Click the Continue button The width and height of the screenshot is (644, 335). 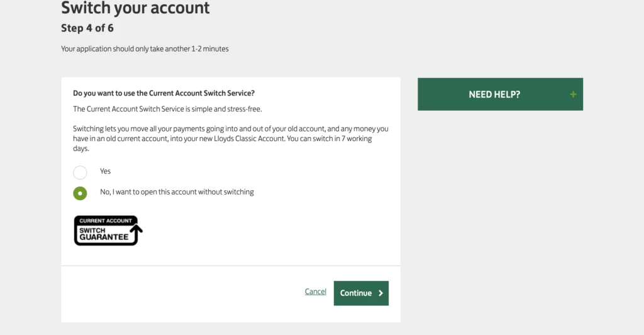tap(361, 293)
